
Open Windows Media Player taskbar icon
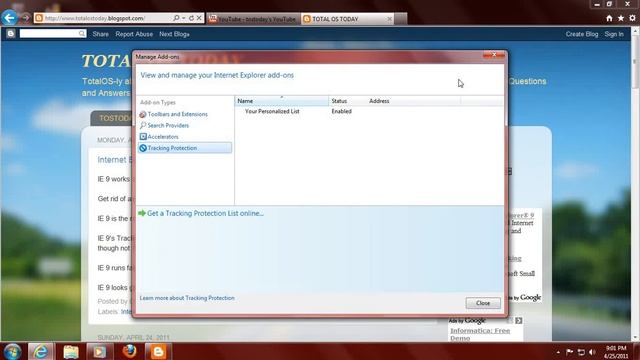coord(99,352)
